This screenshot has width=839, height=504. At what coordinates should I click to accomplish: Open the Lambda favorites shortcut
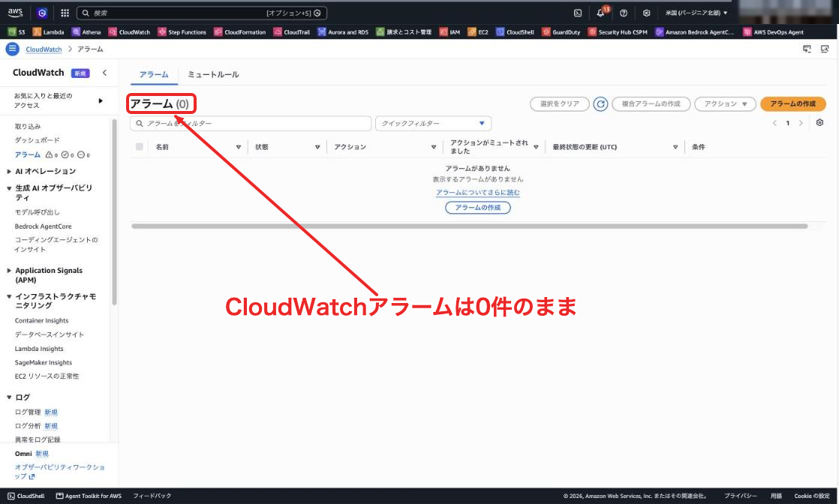point(48,32)
